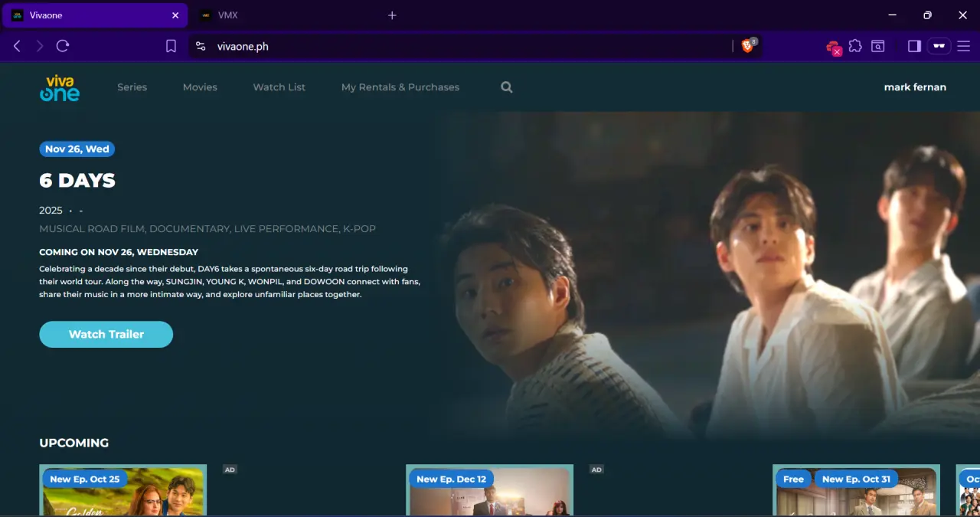
Task: Open the search magnifier icon
Action: point(507,87)
